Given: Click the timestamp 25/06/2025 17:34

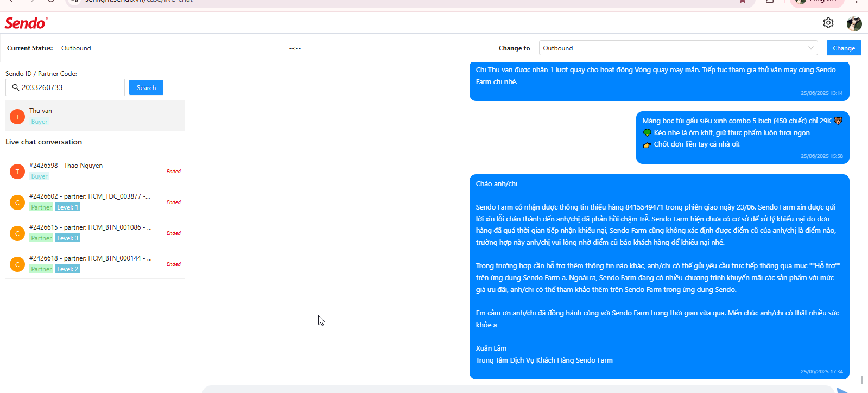Looking at the screenshot, I should [x=821, y=372].
